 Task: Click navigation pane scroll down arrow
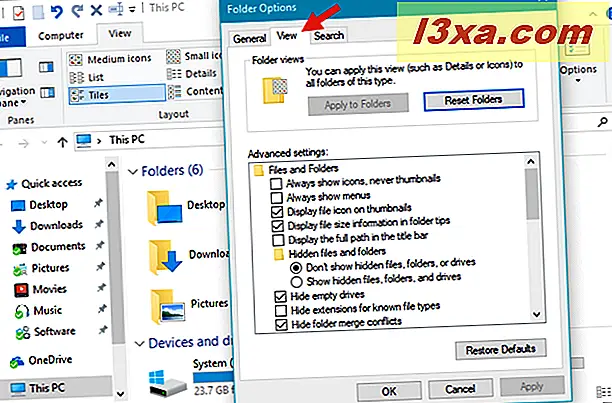click(121, 394)
